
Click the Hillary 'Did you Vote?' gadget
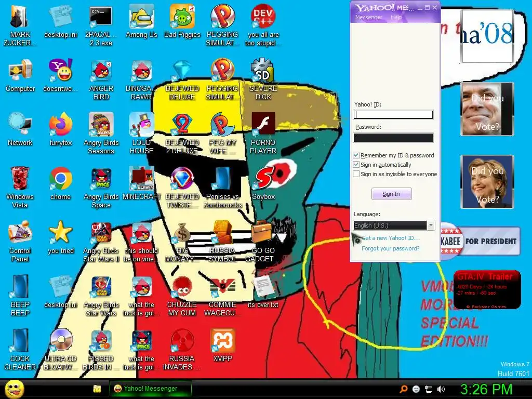click(487, 182)
